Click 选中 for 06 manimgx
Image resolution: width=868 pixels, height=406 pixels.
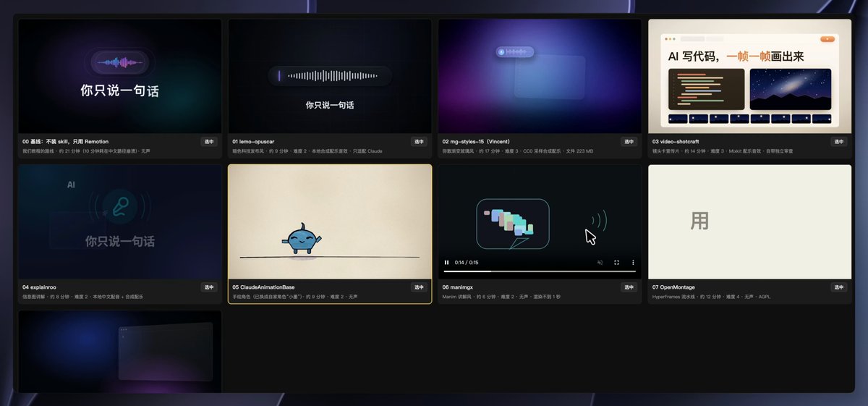629,287
